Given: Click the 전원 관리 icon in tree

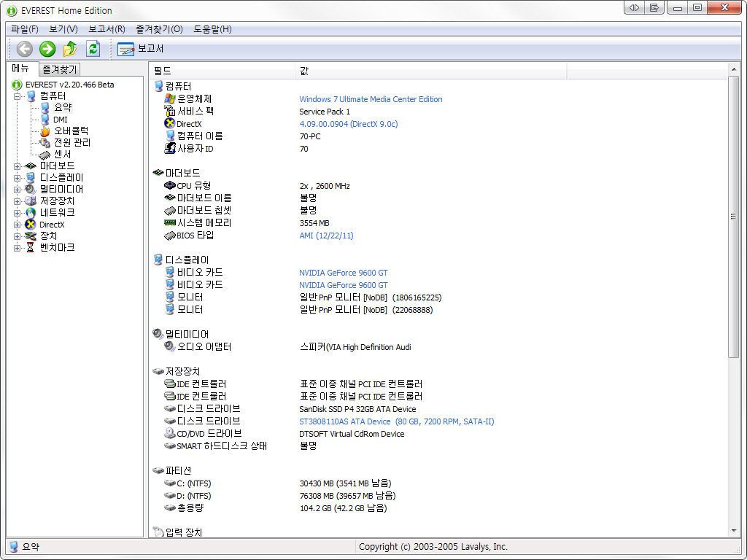Looking at the screenshot, I should [44, 142].
